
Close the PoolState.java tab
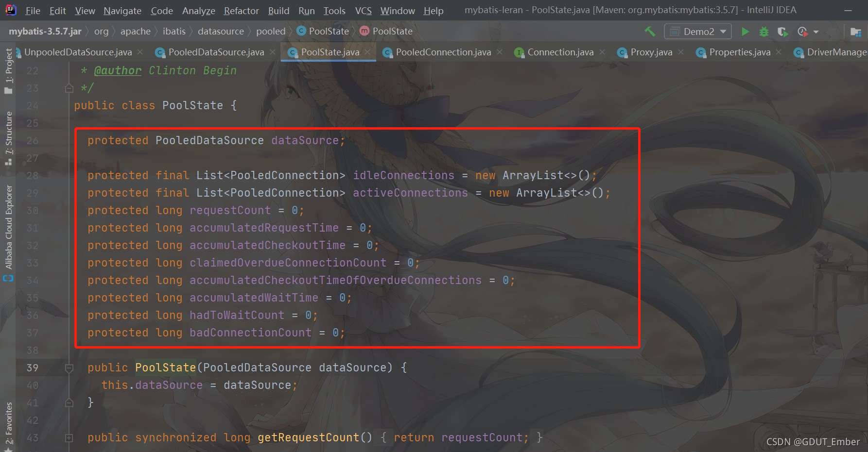coord(367,52)
